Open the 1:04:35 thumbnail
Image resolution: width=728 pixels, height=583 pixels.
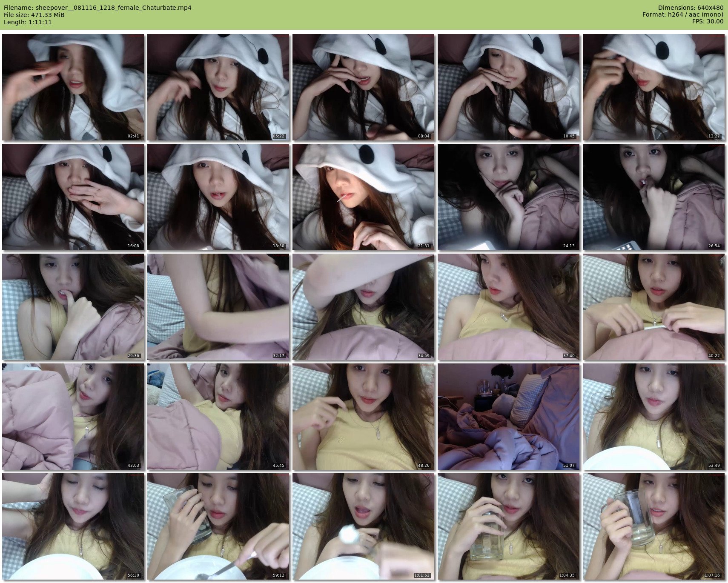coord(508,526)
